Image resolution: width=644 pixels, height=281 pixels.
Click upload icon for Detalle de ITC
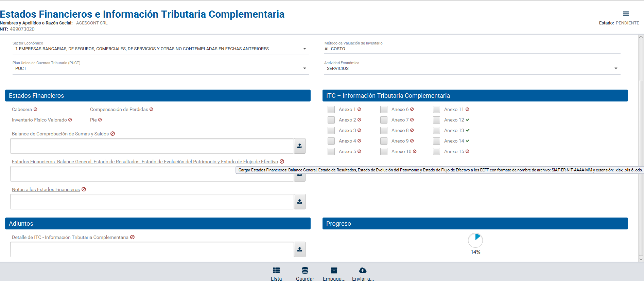[299, 249]
